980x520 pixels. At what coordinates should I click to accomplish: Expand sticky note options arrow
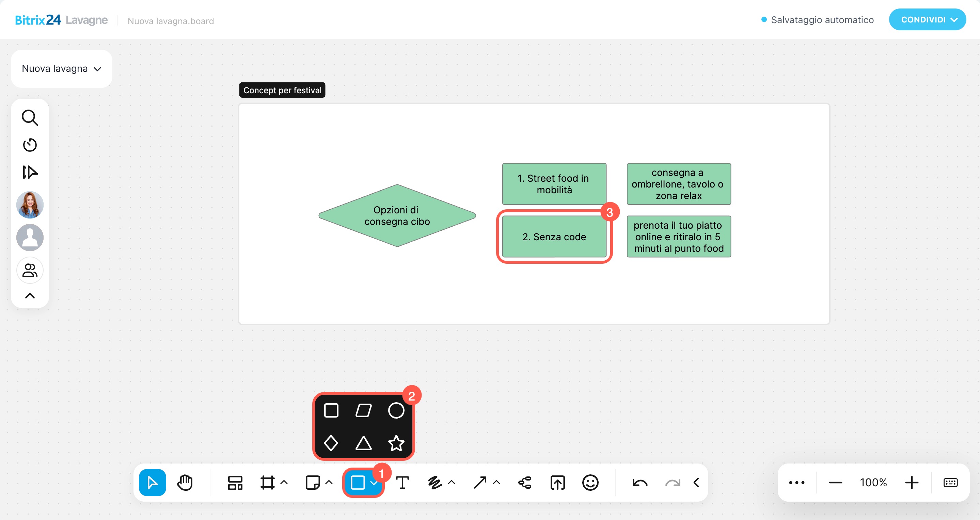pos(329,482)
